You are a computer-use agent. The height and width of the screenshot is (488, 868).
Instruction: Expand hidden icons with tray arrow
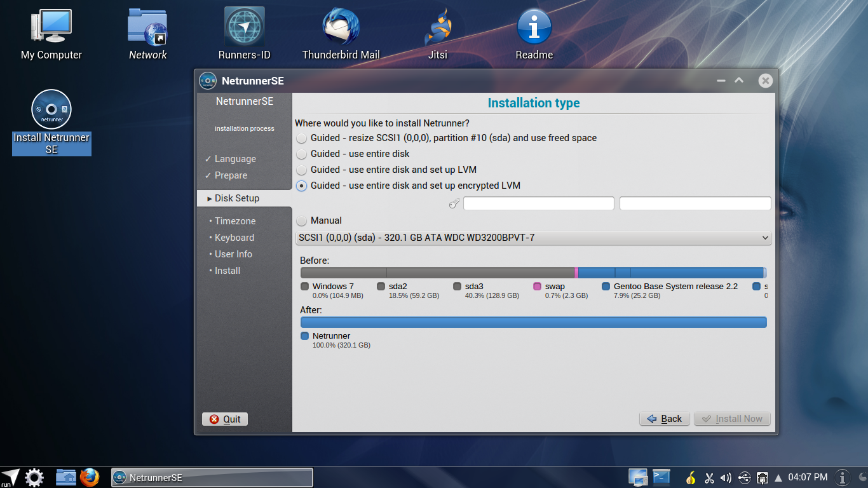pyautogui.click(x=778, y=477)
